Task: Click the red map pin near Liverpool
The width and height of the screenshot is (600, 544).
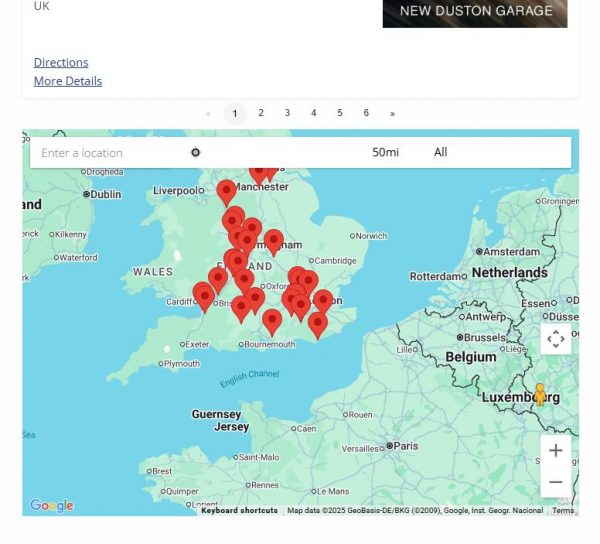Action: [227, 190]
